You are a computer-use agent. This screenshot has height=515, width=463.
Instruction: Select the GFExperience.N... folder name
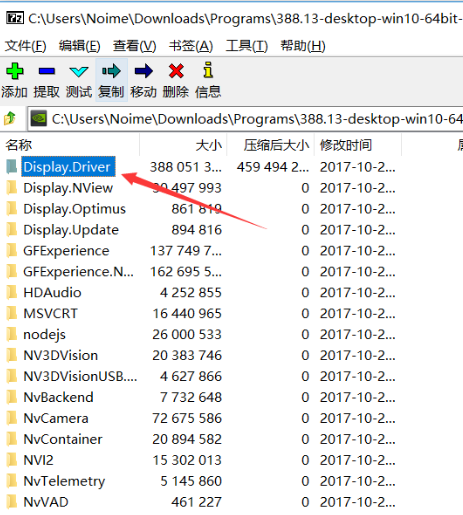[x=78, y=272]
